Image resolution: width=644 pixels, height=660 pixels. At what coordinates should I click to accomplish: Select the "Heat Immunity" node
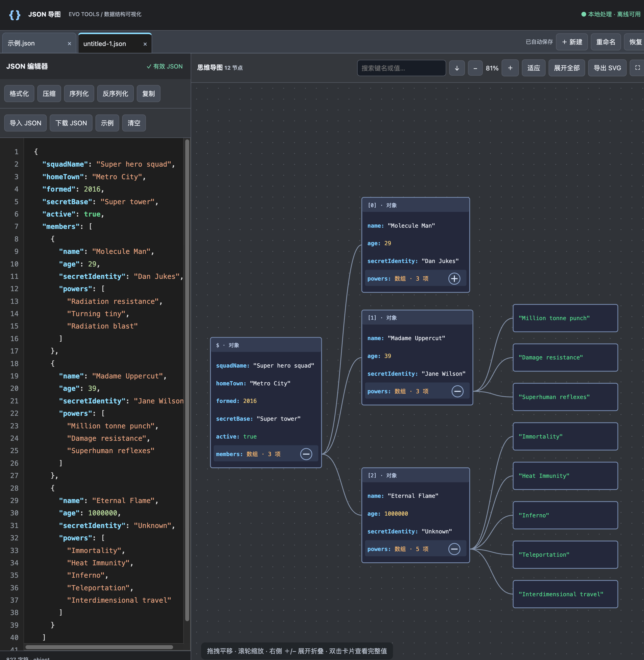tap(565, 476)
